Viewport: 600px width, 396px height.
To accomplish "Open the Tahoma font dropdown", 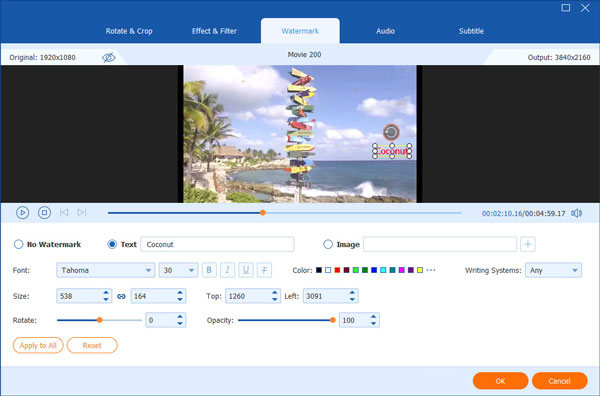I will [106, 270].
